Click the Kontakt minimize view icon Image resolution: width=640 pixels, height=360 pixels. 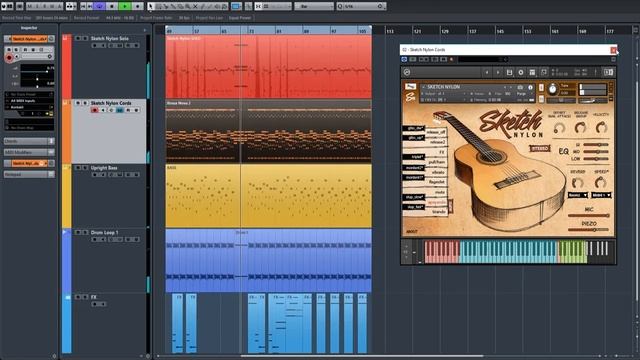click(x=544, y=72)
